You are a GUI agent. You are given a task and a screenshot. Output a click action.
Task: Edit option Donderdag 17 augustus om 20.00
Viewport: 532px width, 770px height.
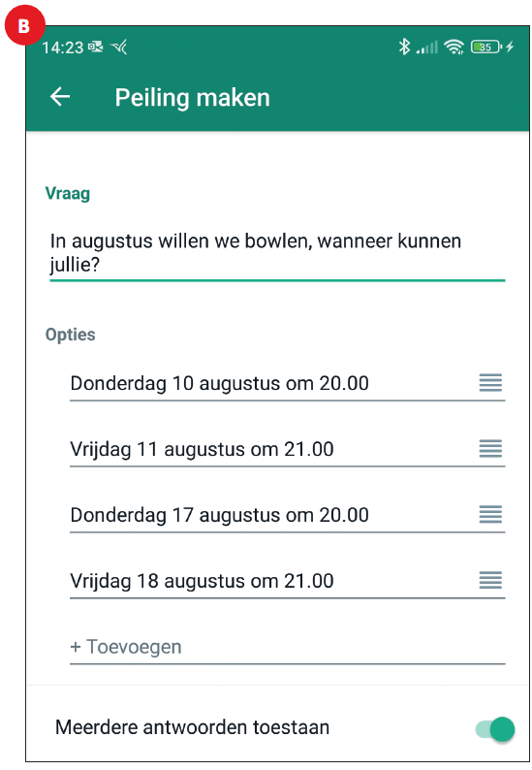pos(273,515)
